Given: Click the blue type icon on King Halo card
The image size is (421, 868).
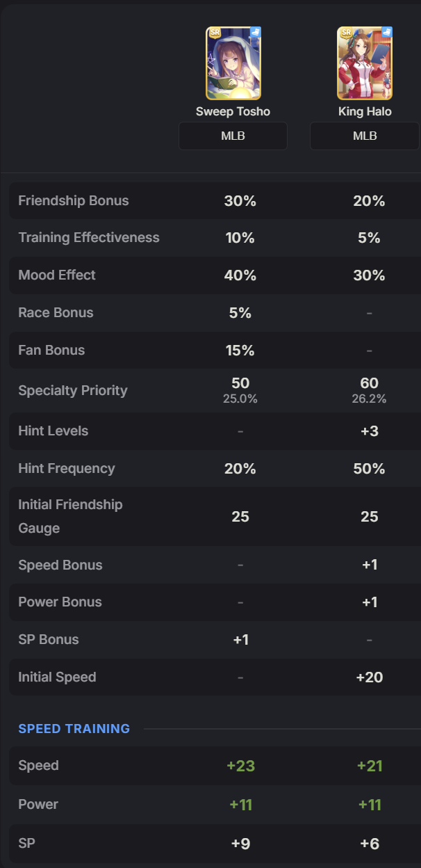Looking at the screenshot, I should pos(387,32).
